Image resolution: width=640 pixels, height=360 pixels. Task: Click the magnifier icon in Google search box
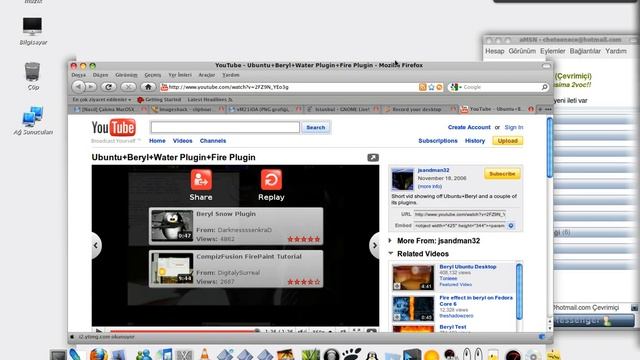[x=544, y=87]
